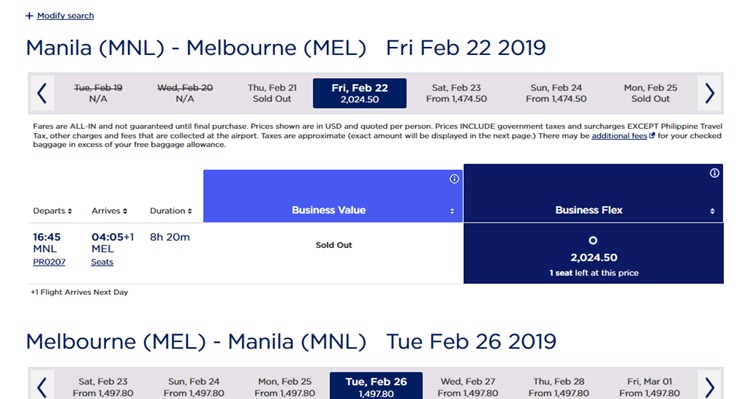Open the Modify search link
Viewport: 750px width, 399px height.
coord(66,16)
